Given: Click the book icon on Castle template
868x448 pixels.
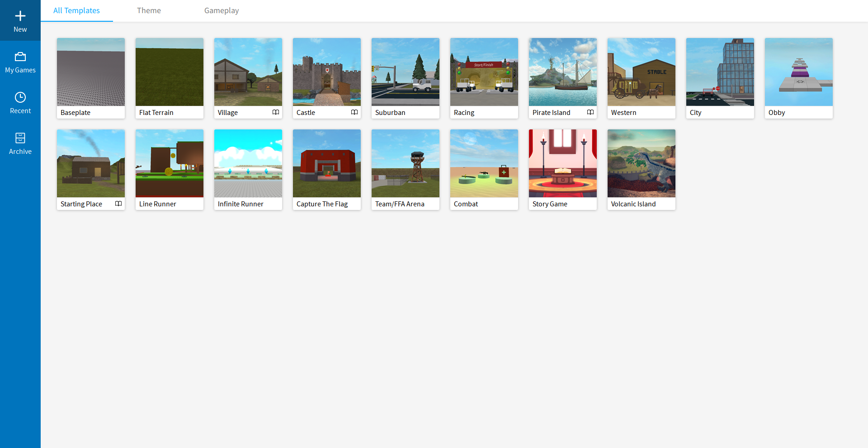Looking at the screenshot, I should [354, 112].
